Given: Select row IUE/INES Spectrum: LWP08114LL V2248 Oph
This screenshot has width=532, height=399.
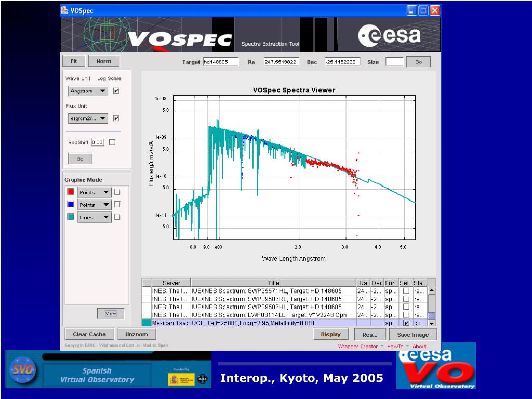Looking at the screenshot, I should coord(273,315).
